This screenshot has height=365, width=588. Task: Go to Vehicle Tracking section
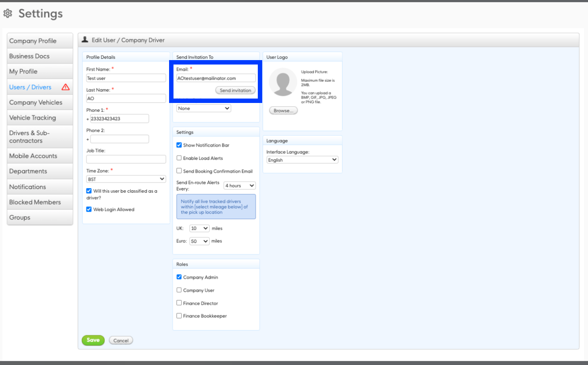point(33,118)
